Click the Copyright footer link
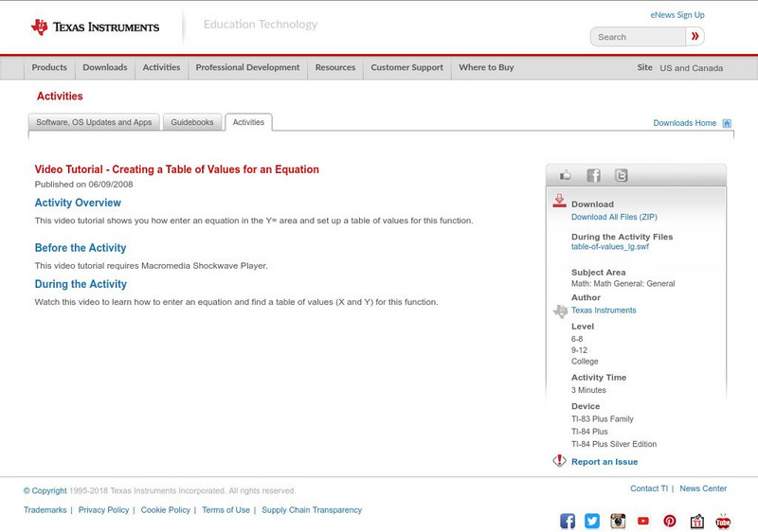 (x=45, y=491)
